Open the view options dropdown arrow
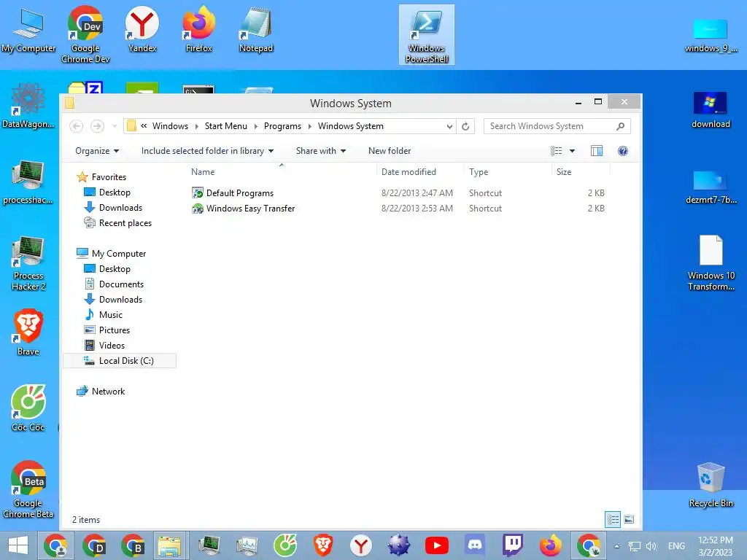 [572, 151]
